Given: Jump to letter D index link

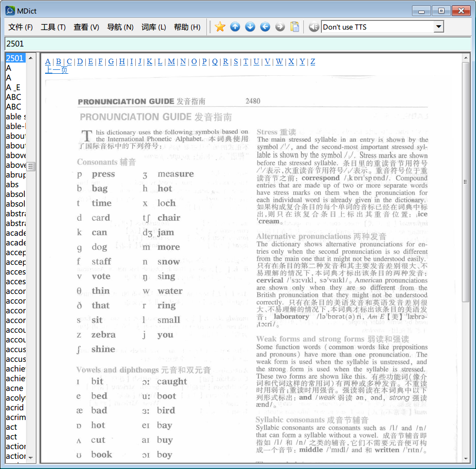Looking at the screenshot, I should (x=80, y=62).
